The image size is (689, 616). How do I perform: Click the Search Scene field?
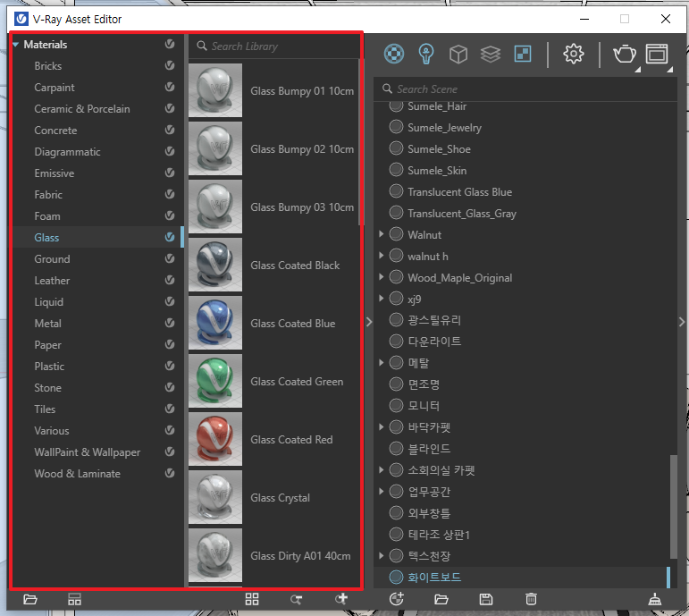[x=525, y=89]
